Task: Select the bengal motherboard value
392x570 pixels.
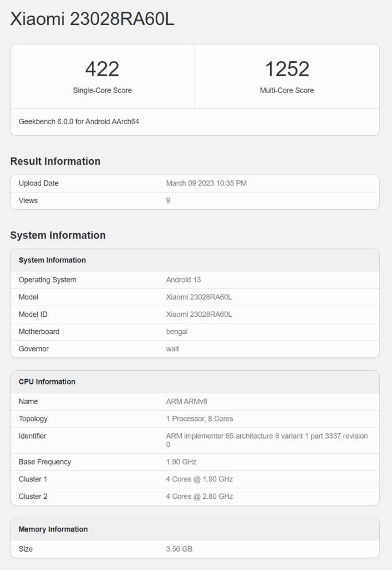Action: click(x=177, y=332)
